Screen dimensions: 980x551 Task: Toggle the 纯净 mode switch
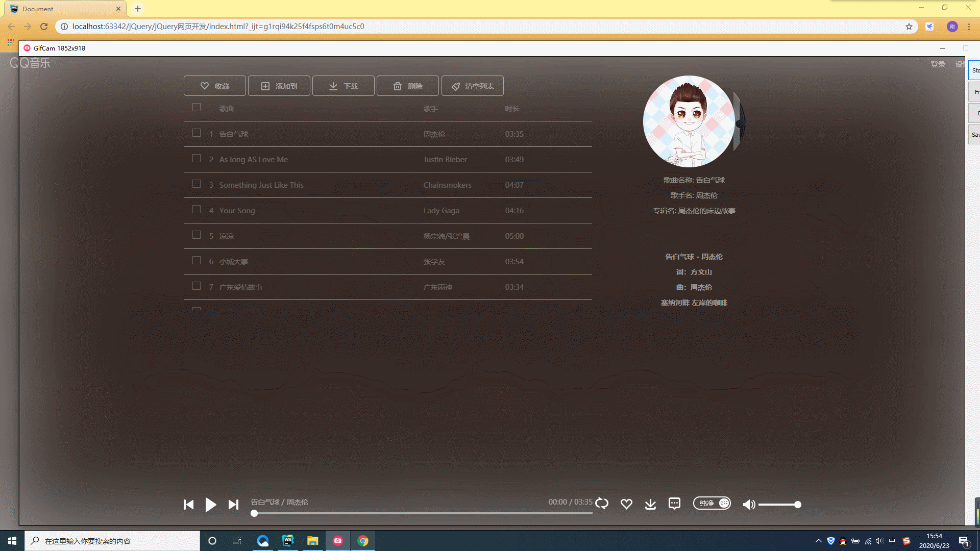tap(712, 503)
